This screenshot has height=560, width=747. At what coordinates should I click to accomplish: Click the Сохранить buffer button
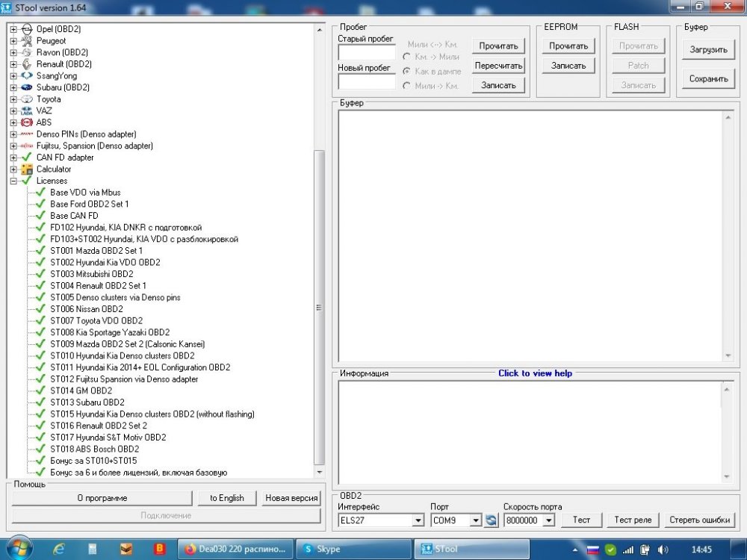pos(708,78)
